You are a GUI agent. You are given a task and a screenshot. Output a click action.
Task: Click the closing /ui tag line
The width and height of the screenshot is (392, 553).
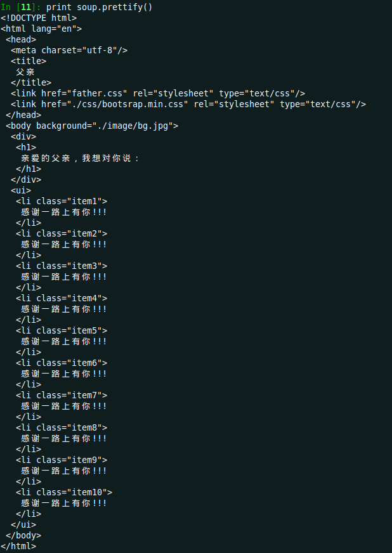[23, 524]
